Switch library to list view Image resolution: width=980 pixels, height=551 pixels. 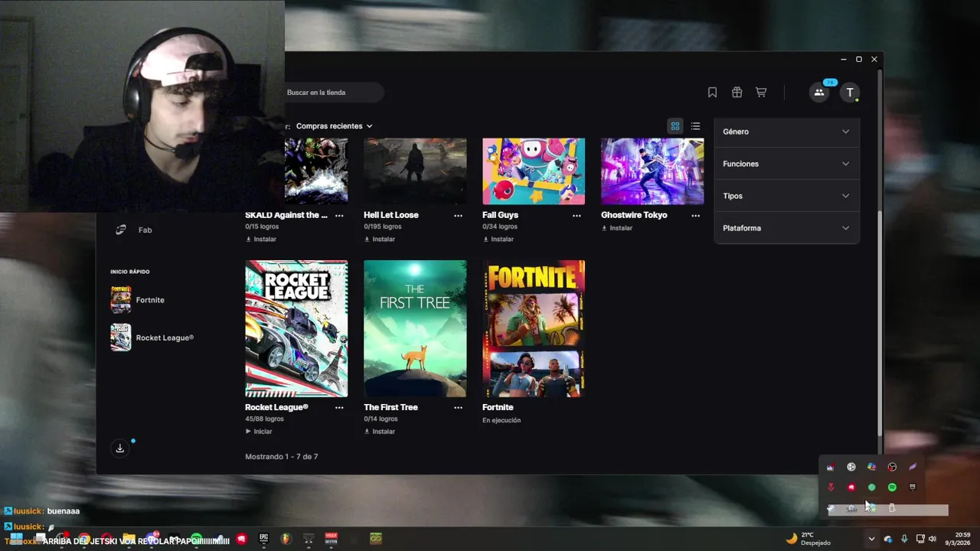click(x=695, y=126)
